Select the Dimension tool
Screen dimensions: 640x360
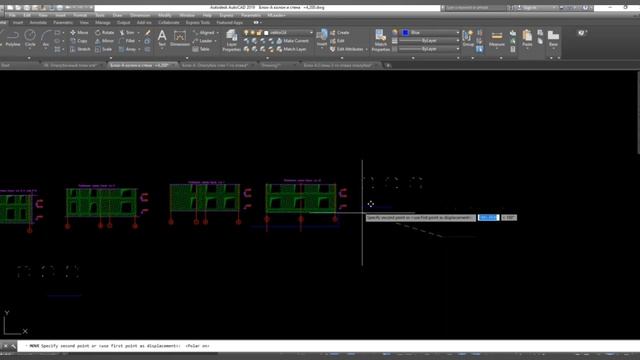click(180, 38)
